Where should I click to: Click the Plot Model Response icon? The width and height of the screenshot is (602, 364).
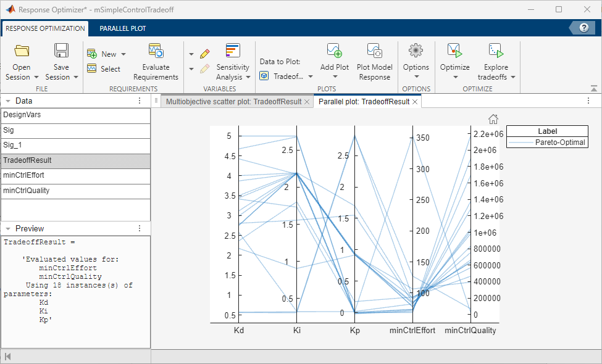(x=374, y=52)
